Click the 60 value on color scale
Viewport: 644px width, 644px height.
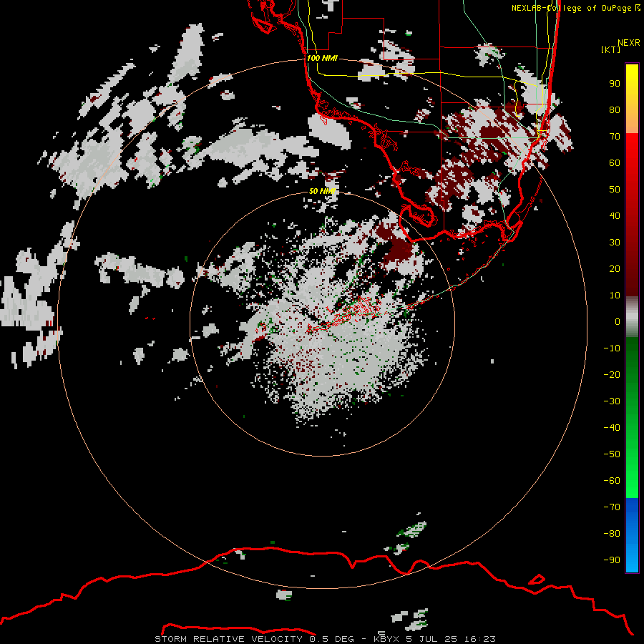click(x=615, y=163)
